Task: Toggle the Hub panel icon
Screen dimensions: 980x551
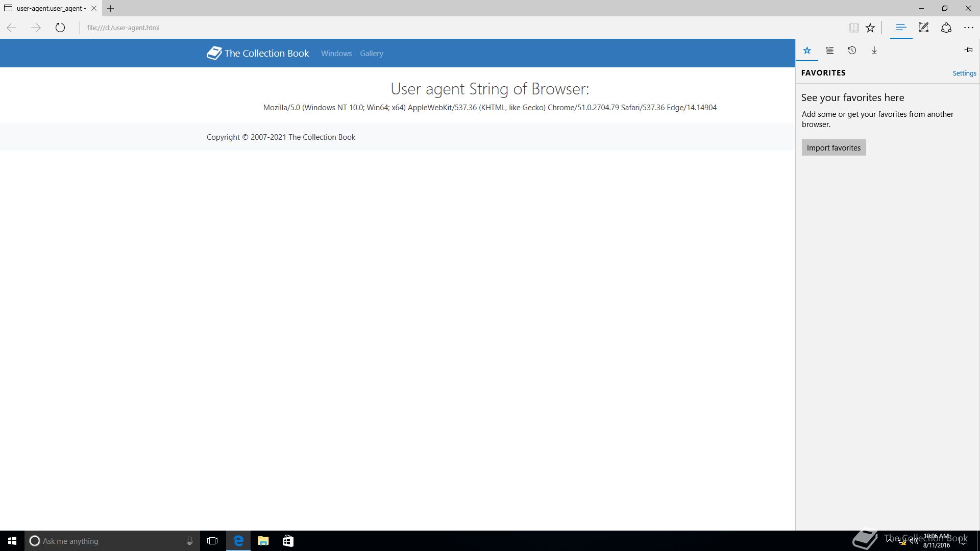Action: [901, 28]
